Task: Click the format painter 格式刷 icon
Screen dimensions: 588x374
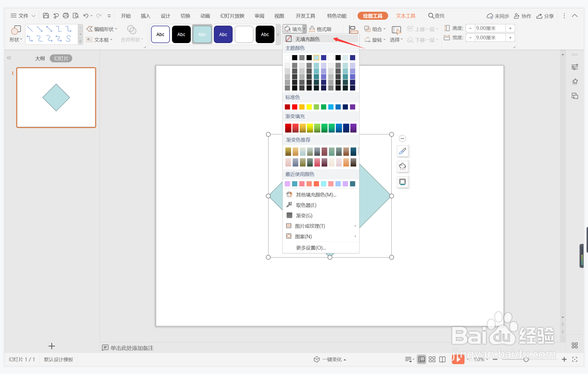Action: 312,29
